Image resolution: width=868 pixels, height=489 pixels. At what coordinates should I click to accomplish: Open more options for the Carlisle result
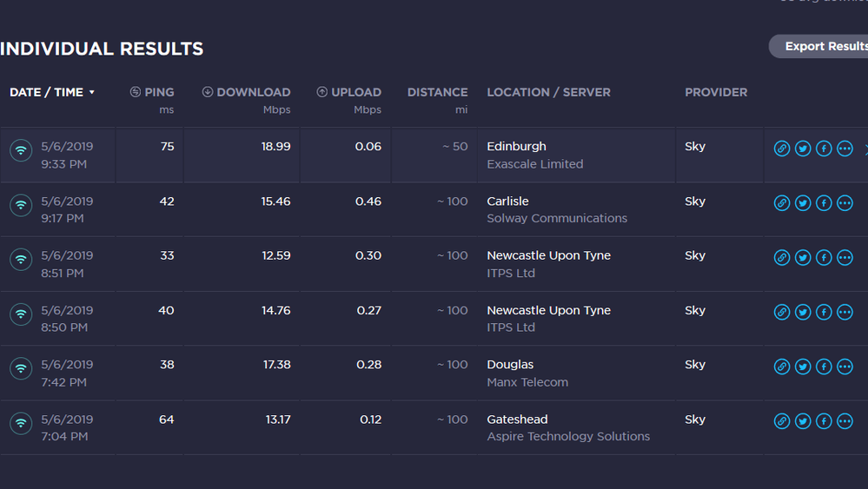pos(845,203)
